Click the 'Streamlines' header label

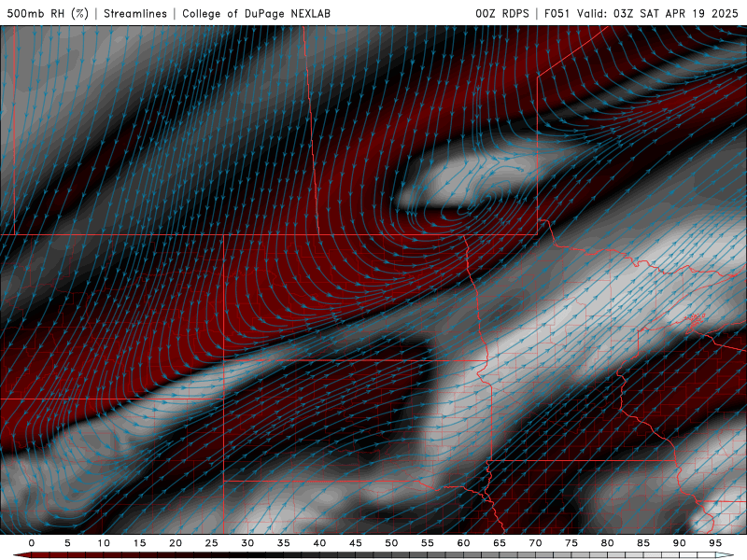tap(135, 13)
